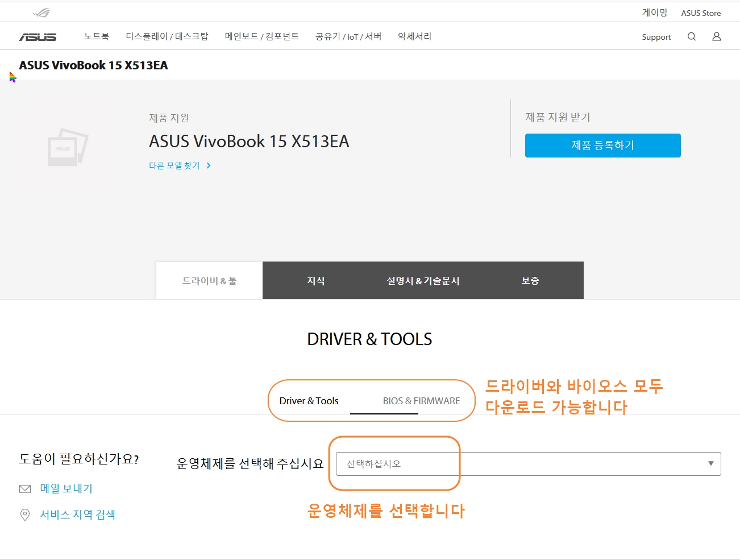This screenshot has height=560, width=740.
Task: Click the location pin icon for 서비스 지역 검색
Action: click(x=24, y=515)
